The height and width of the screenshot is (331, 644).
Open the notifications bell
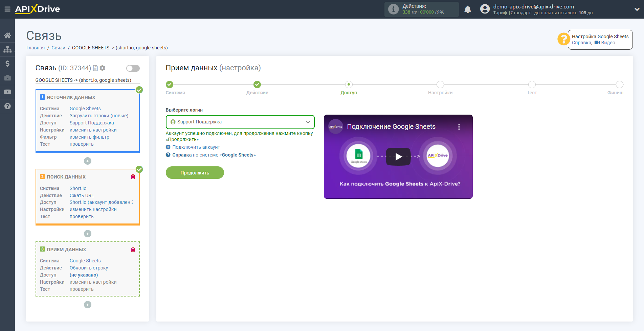(468, 9)
